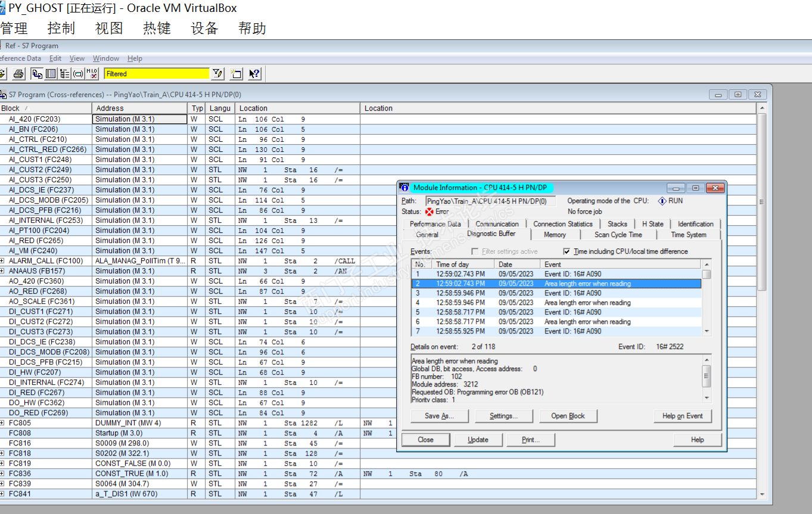Click the Print toolbar icon
The image size is (812, 514).
(x=18, y=74)
